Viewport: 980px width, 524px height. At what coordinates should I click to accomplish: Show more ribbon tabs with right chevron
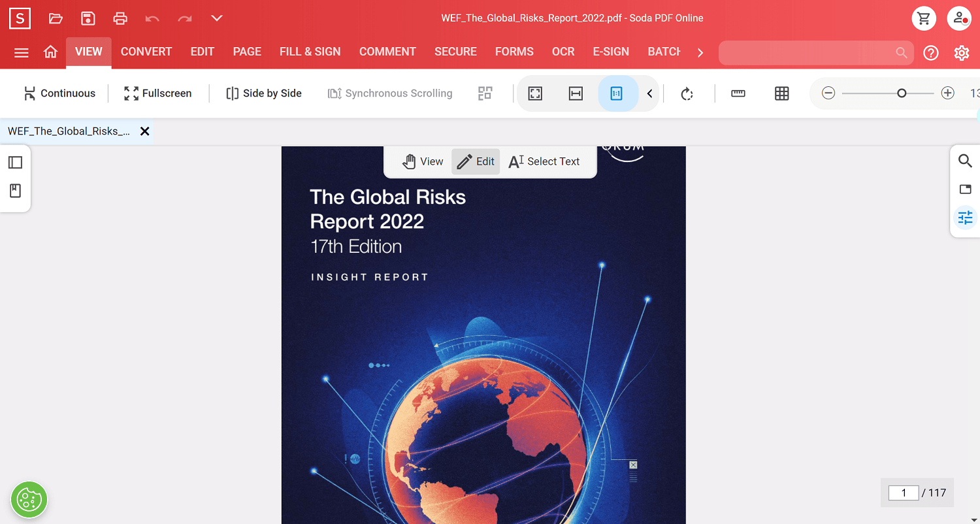point(700,52)
